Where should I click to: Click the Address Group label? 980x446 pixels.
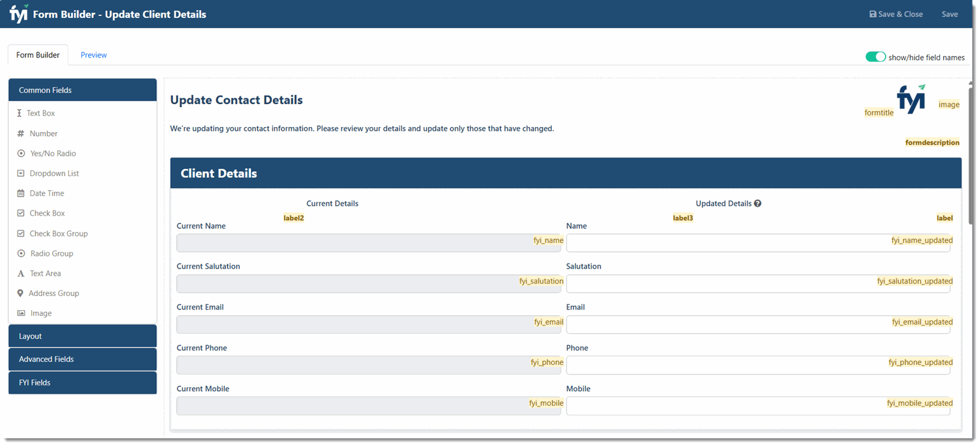54,293
